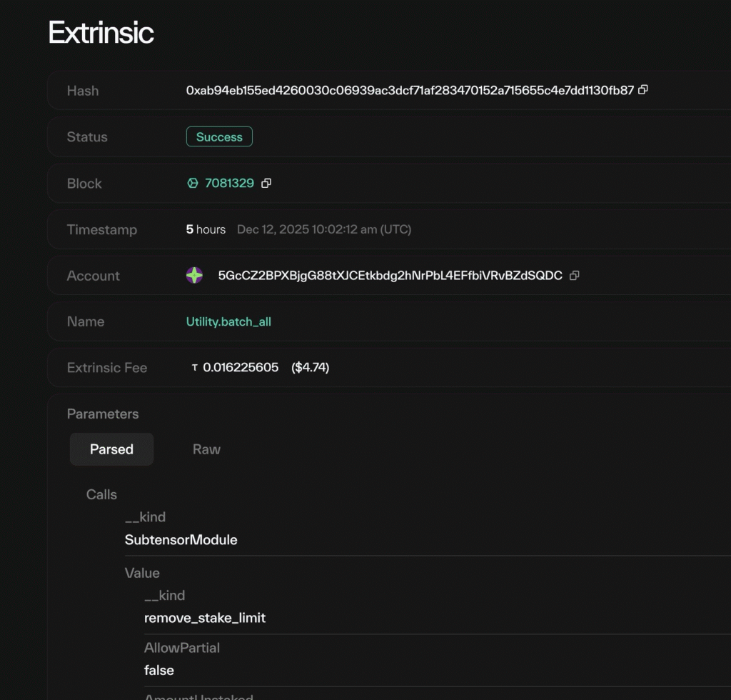
Task: Select the remove_stake_limit call value
Action: click(x=205, y=618)
